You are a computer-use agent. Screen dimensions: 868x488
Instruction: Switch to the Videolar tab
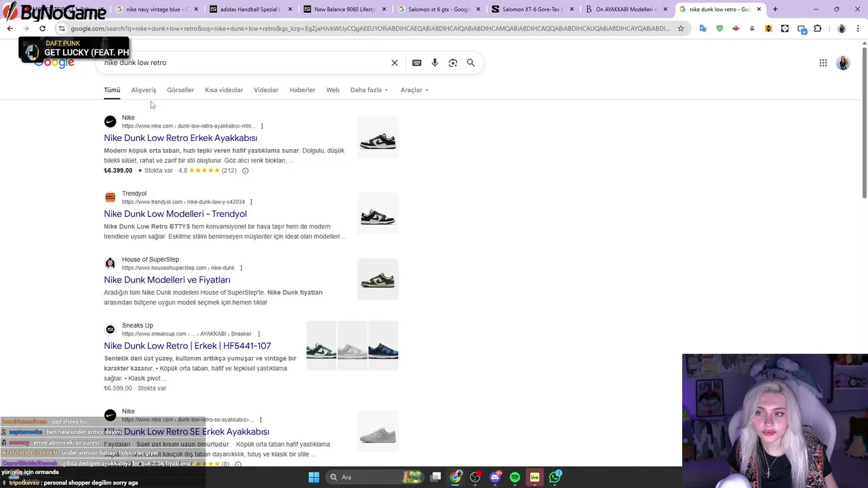pos(266,90)
